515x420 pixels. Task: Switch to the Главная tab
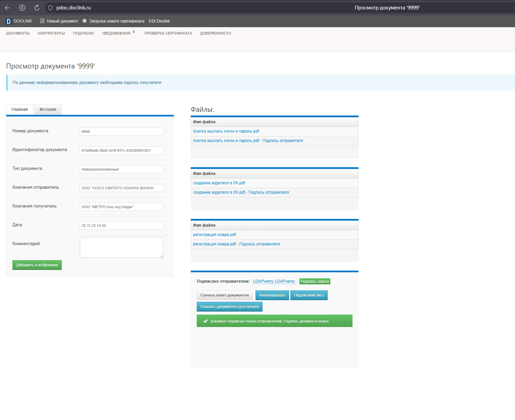tap(19, 109)
